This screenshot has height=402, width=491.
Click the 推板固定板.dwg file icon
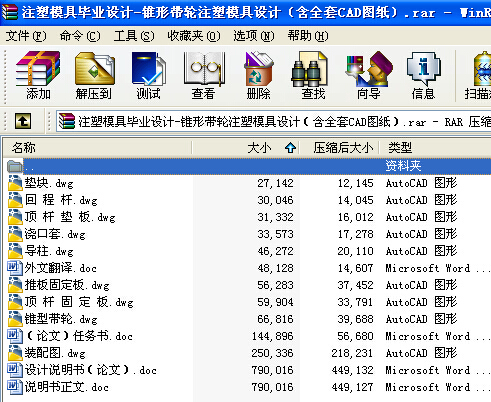pos(15,285)
